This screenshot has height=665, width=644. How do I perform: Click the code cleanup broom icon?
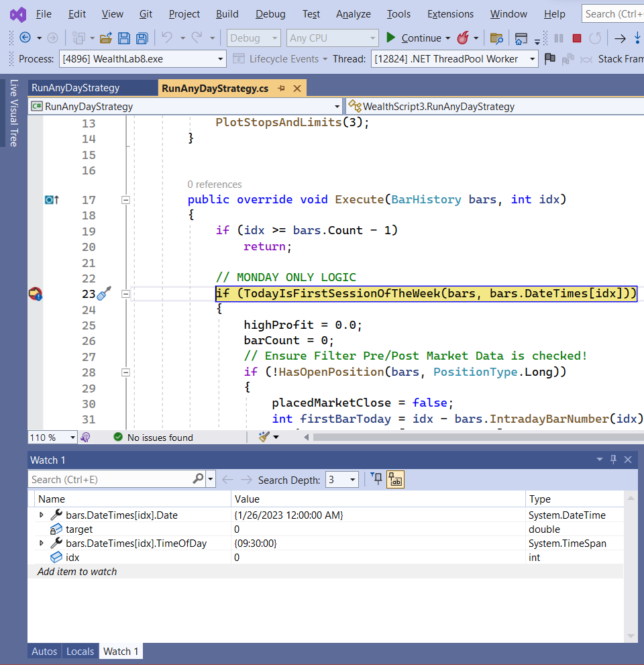pyautogui.click(x=264, y=438)
